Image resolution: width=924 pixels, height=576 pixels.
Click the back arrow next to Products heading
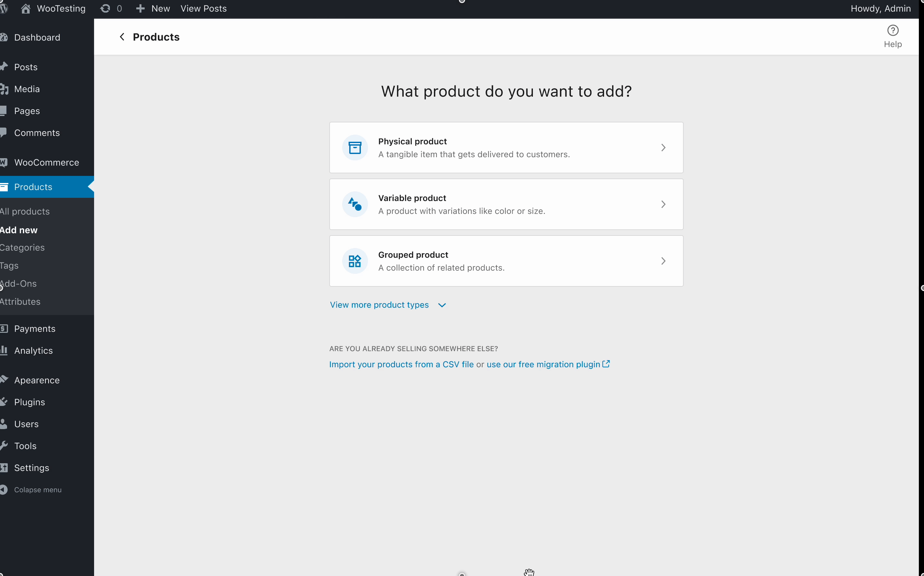(122, 37)
